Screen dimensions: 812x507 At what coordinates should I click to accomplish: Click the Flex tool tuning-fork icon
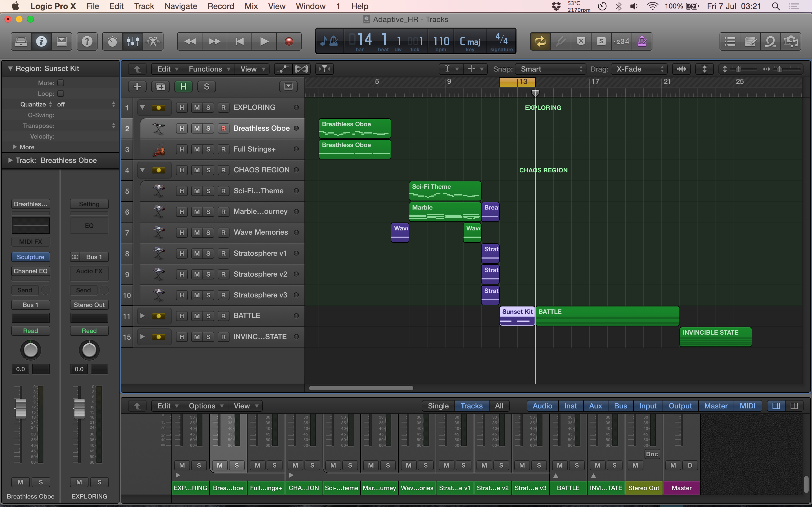[x=561, y=41]
